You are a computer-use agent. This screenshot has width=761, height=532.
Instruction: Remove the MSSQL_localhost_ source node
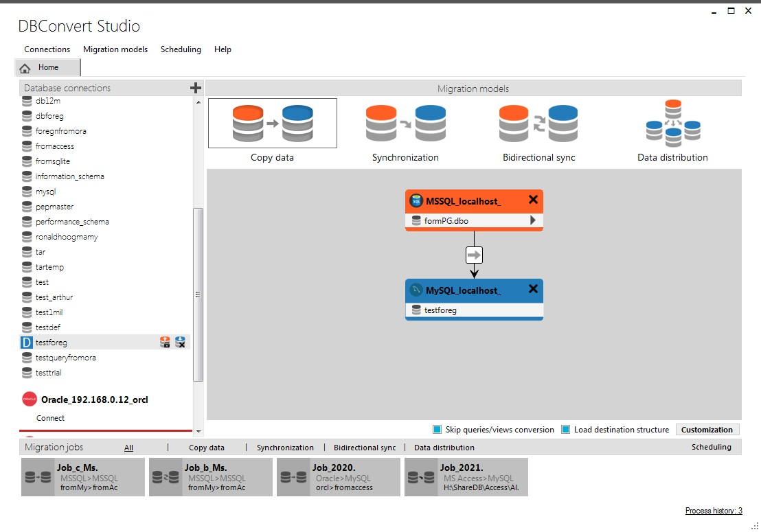(x=533, y=200)
